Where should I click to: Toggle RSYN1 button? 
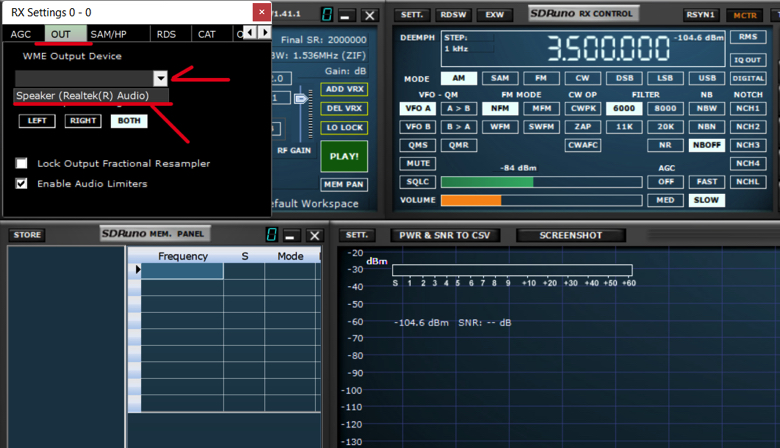(x=700, y=15)
